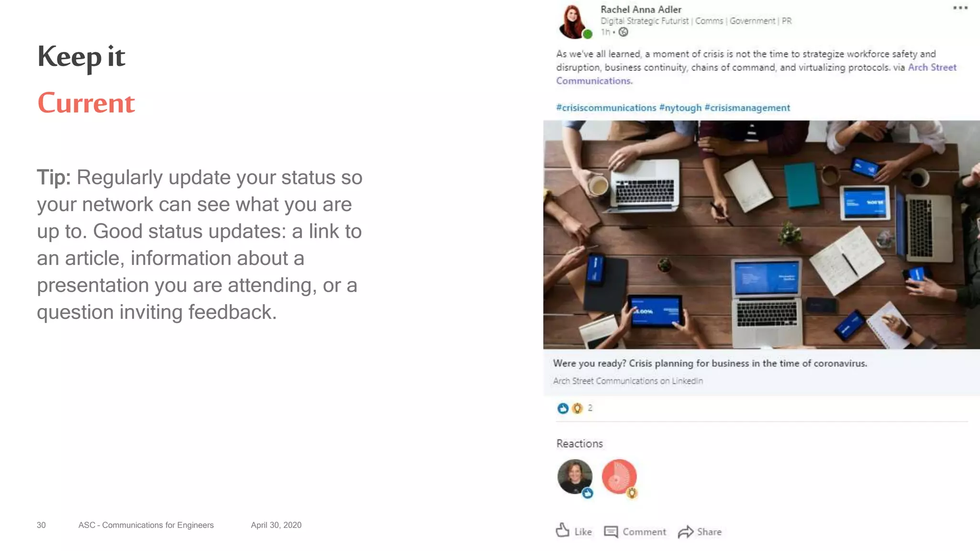
Task: Open the Arch Street Communications link
Action: point(756,74)
